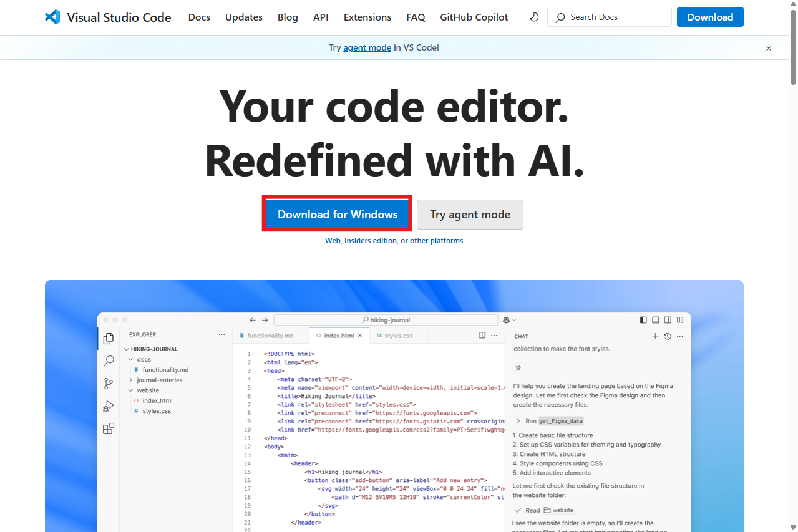Expand the Ran get_Figma_data chevron
The width and height of the screenshot is (798, 532).
click(518, 421)
